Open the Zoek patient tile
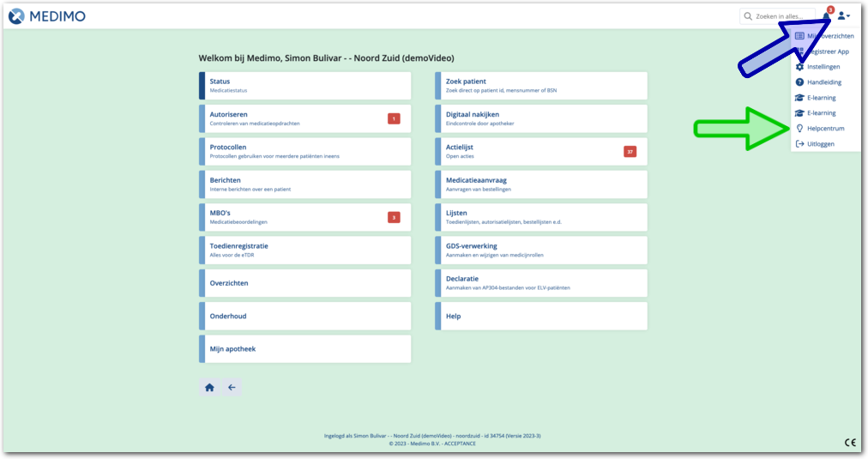This screenshot has height=459, width=868. click(x=540, y=86)
